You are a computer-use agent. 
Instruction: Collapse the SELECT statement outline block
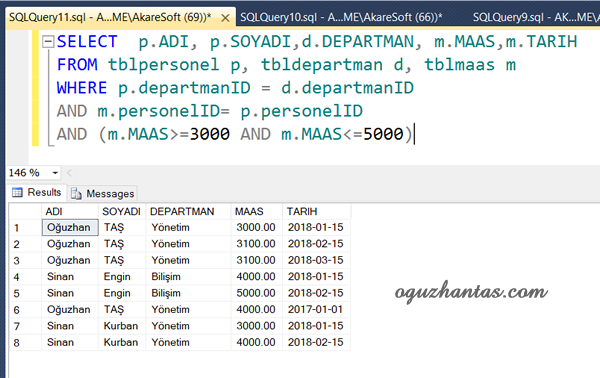click(48, 41)
